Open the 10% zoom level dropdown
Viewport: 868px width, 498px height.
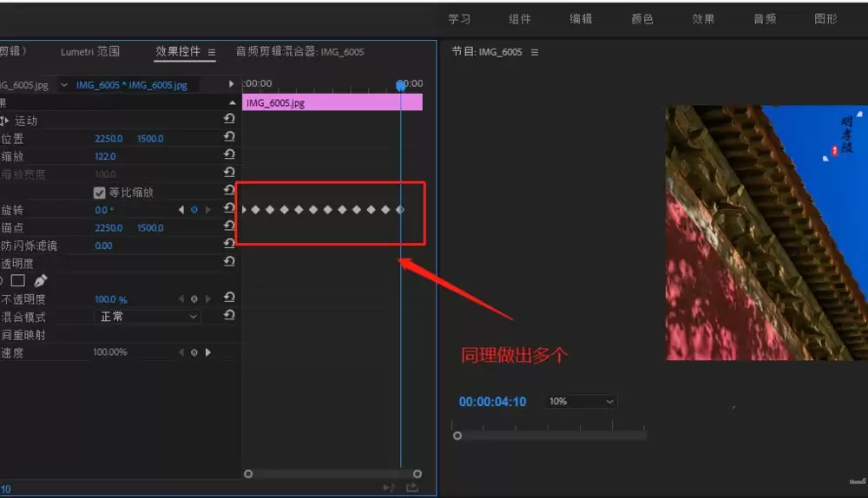pos(581,402)
